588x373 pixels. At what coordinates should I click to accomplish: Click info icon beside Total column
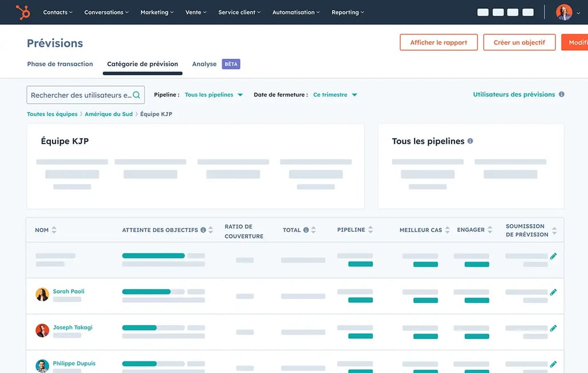[x=306, y=230]
